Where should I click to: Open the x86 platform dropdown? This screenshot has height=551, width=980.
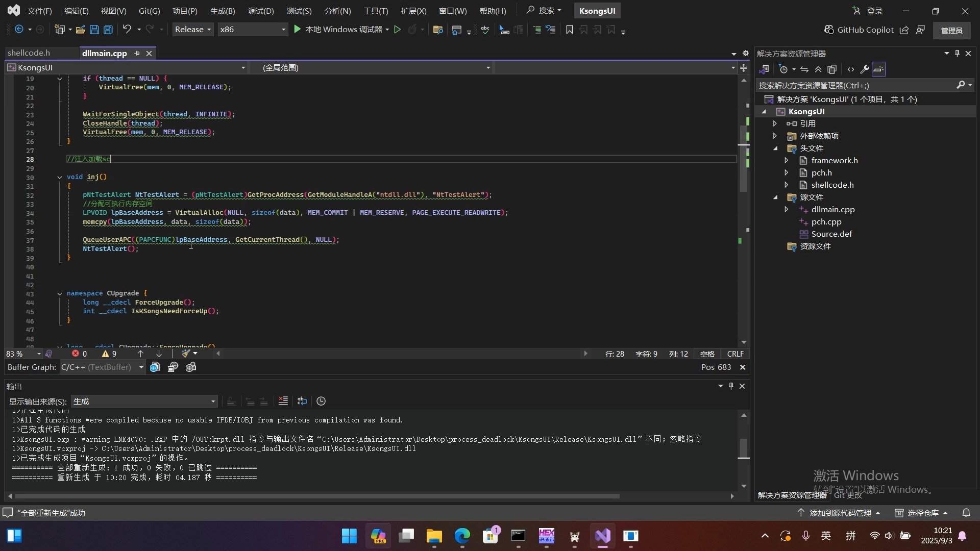[252, 30]
